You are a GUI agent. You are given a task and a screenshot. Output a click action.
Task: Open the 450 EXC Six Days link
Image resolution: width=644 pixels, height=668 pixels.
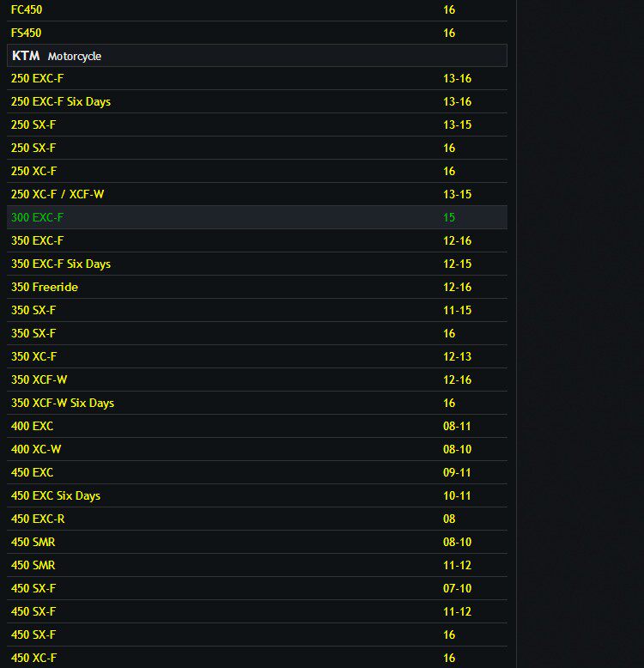[x=55, y=495]
